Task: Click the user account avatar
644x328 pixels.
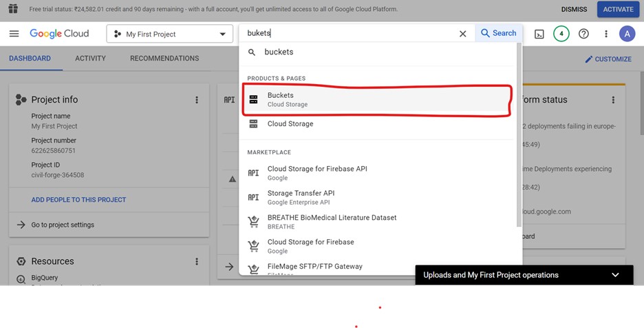Action: pyautogui.click(x=627, y=34)
